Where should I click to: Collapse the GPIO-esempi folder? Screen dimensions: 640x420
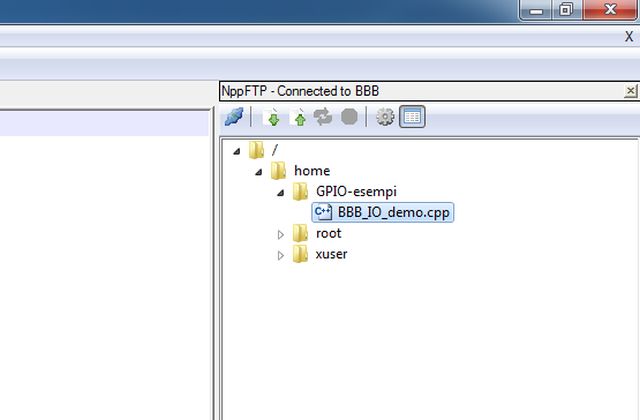coord(281,193)
